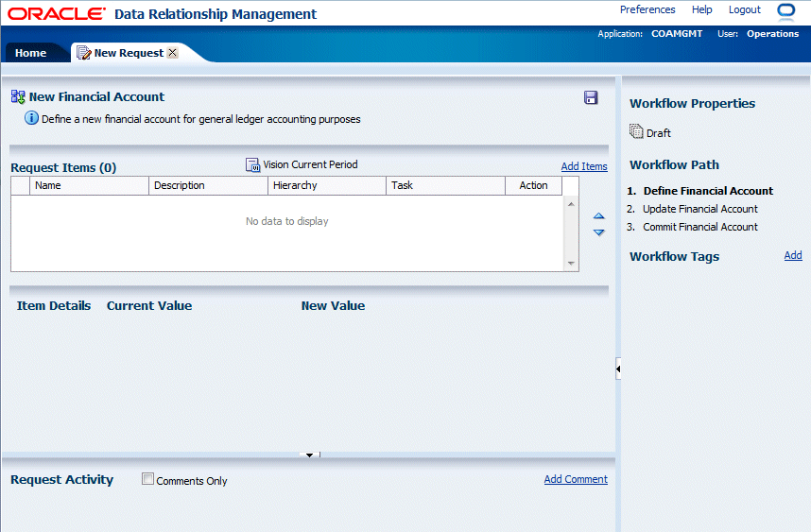Click the Request Activity heading
The width and height of the screenshot is (811, 532).
click(62, 480)
